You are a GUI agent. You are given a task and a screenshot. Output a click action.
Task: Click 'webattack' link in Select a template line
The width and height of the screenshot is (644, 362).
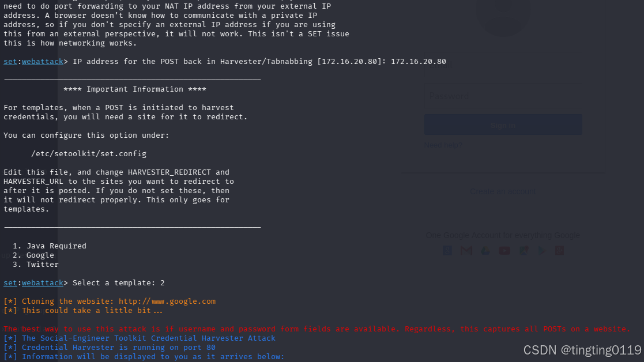pos(43,283)
